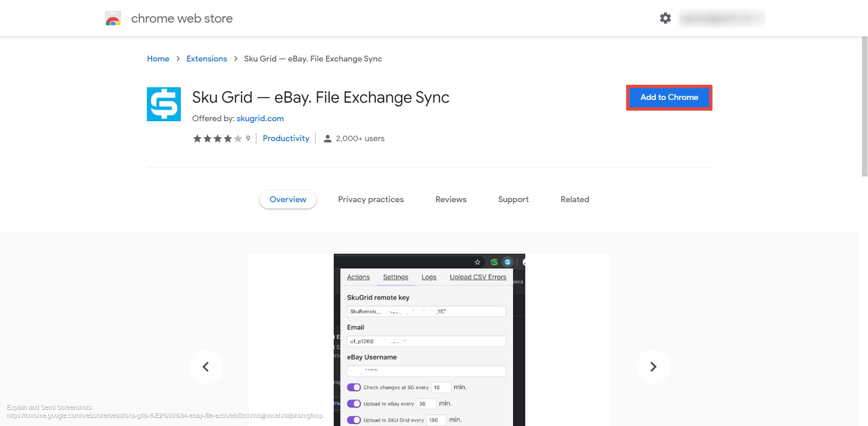This screenshot has height=426, width=868.
Task: Click breadcrumb text Sku Grid — eBay. File Exchange Sync
Action: 313,59
